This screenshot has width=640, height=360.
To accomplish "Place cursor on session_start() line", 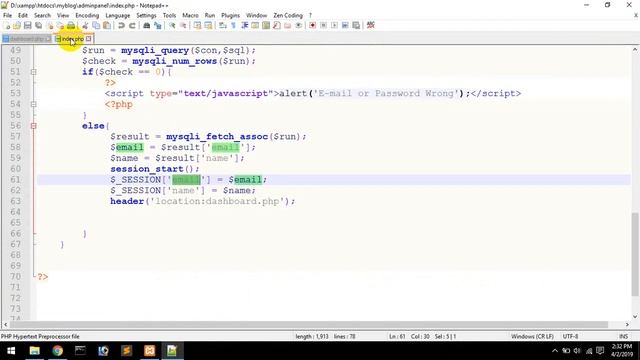I will (155, 169).
